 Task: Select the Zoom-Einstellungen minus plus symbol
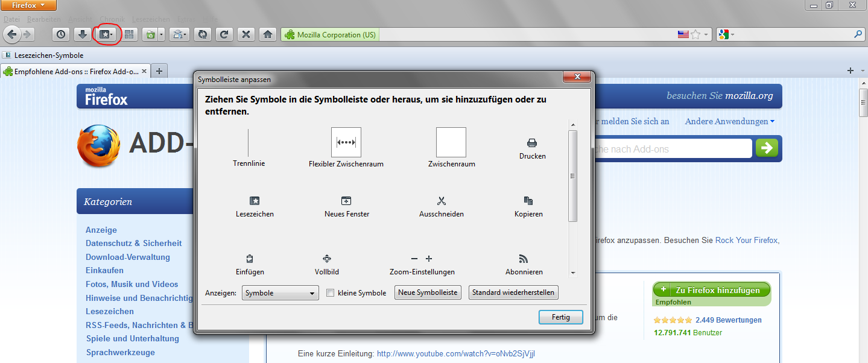pos(422,264)
